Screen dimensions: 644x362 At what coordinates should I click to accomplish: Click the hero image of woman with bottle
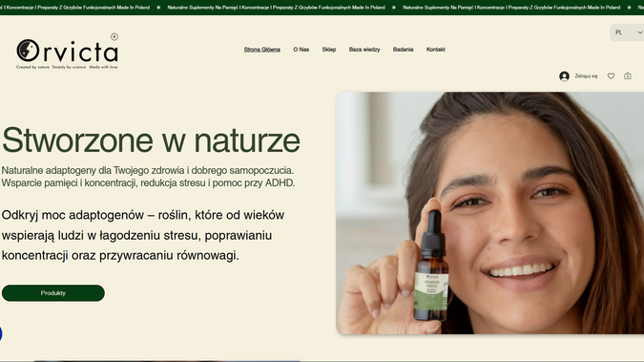point(490,213)
